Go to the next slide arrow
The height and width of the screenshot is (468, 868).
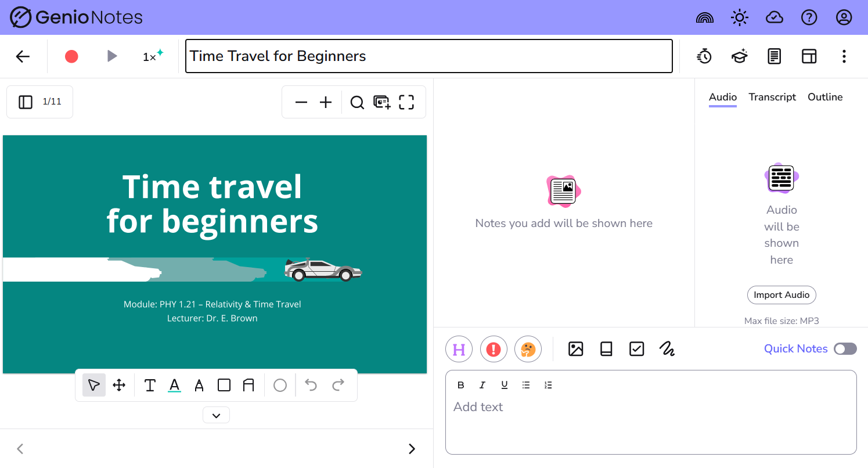pyautogui.click(x=412, y=449)
